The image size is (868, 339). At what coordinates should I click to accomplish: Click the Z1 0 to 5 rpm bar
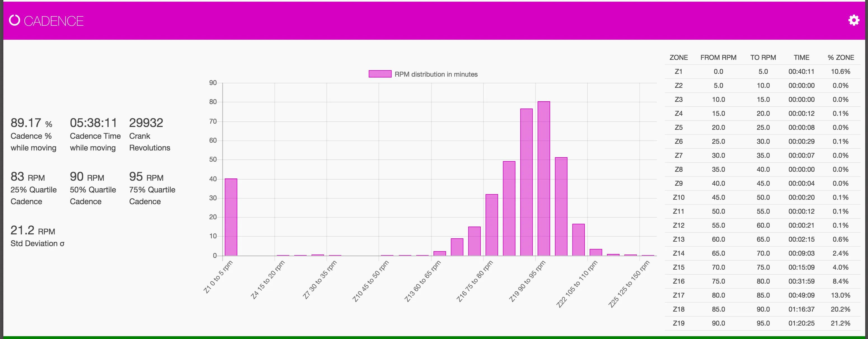pos(231,217)
